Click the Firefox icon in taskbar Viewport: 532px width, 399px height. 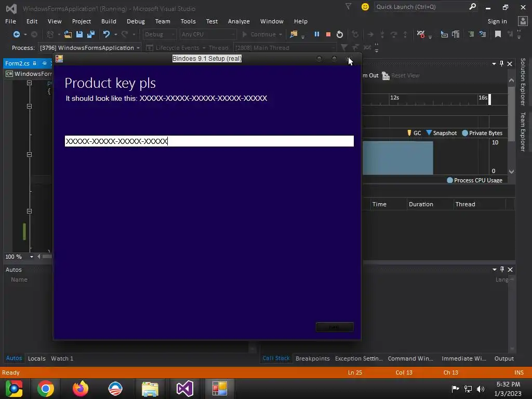tap(81, 389)
